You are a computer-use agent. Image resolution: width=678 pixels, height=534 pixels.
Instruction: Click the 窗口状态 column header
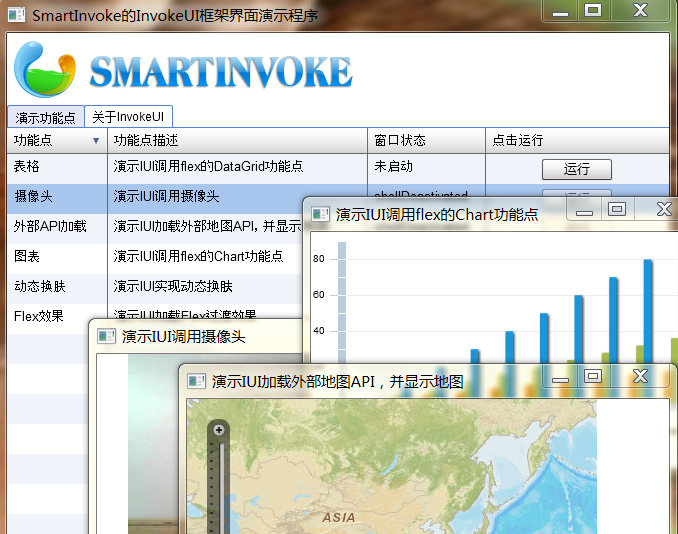pos(426,141)
